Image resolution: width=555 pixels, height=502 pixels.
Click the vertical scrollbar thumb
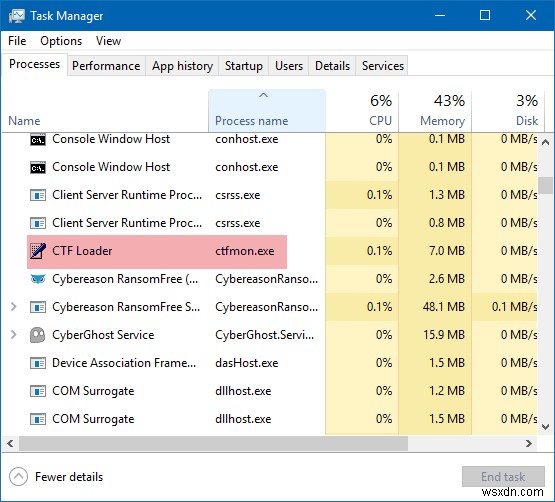point(545,185)
